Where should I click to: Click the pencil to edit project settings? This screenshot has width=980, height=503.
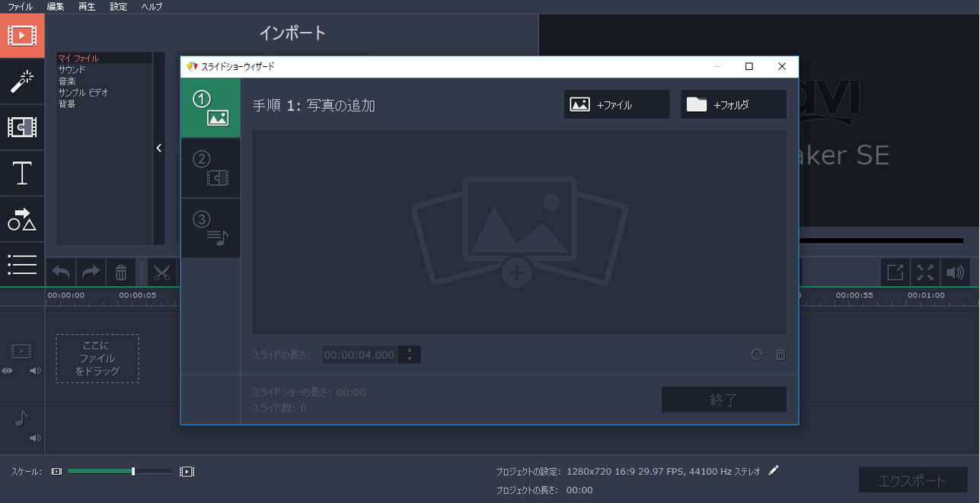pos(774,471)
